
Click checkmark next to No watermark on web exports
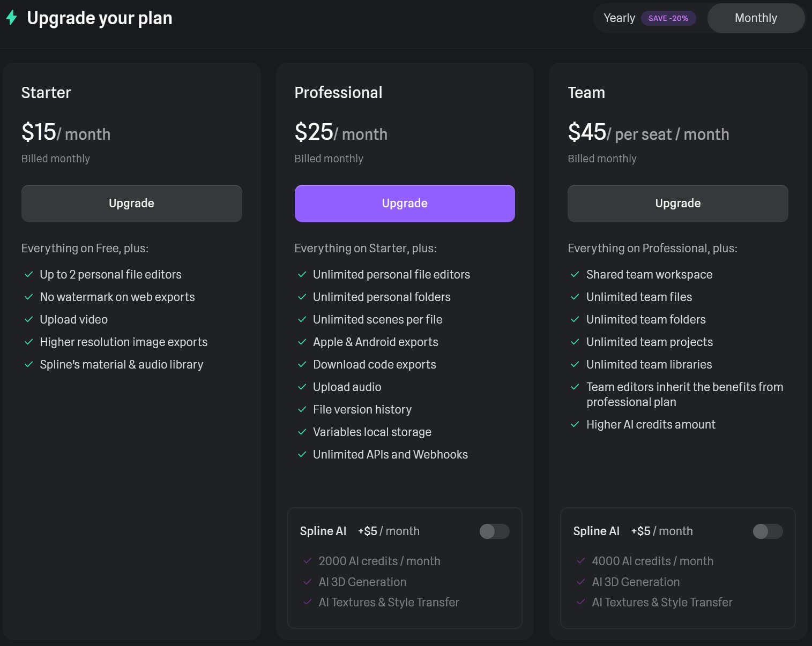29,297
